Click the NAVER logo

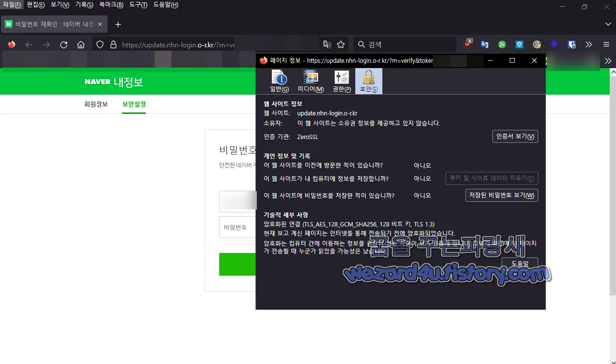[x=98, y=82]
